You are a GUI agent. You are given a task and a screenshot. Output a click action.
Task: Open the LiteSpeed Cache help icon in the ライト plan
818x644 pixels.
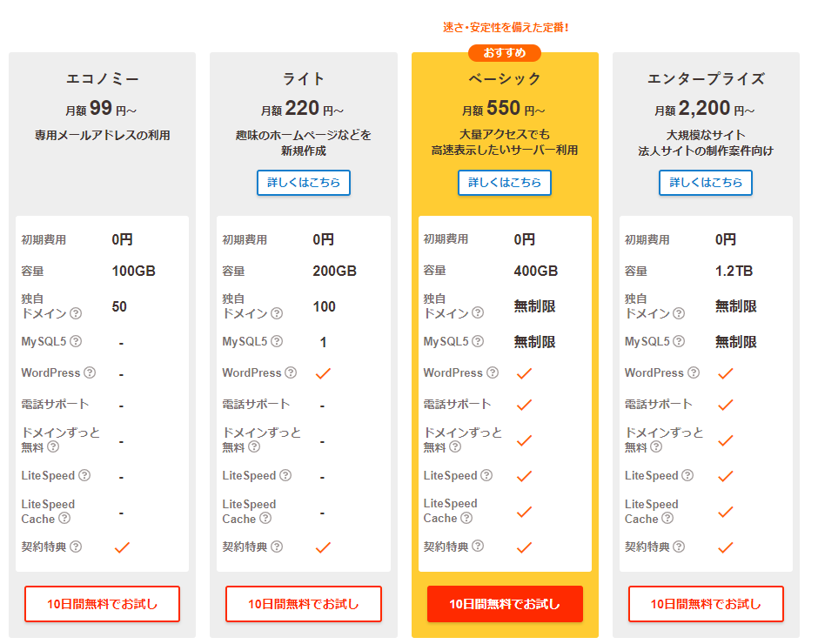tap(265, 518)
